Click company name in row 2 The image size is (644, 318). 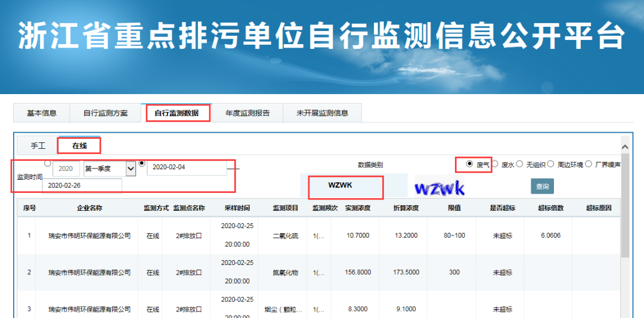(x=89, y=273)
